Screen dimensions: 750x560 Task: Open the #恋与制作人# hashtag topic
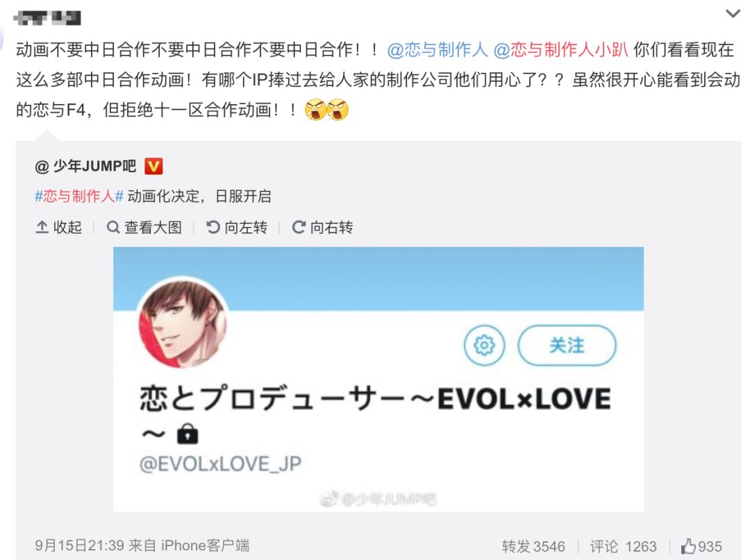pos(79,196)
